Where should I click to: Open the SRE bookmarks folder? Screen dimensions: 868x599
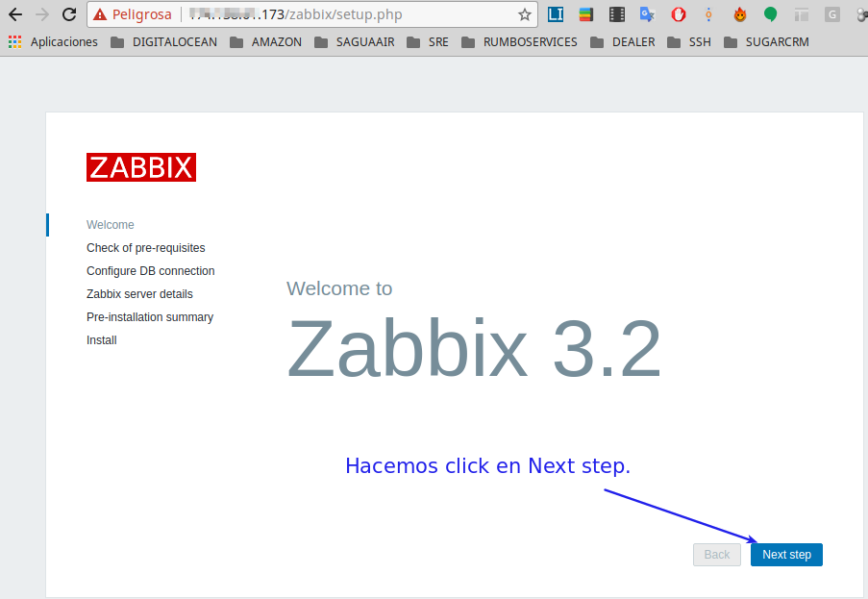428,42
